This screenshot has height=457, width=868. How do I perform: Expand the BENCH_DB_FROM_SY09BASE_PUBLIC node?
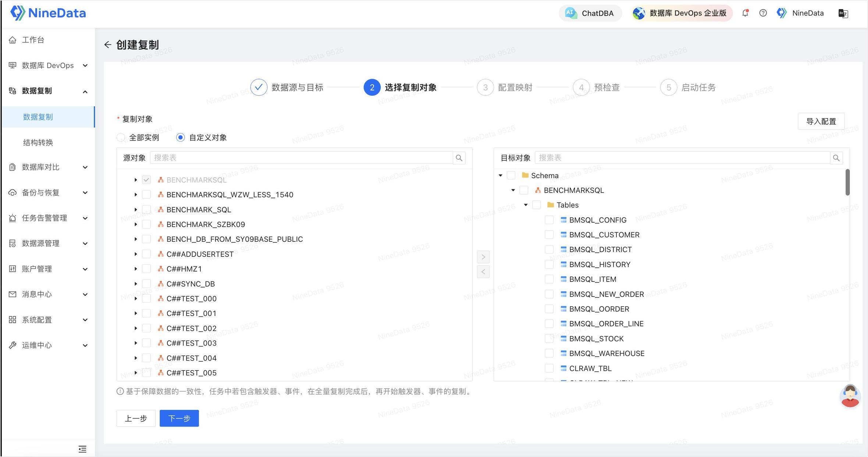pos(136,239)
